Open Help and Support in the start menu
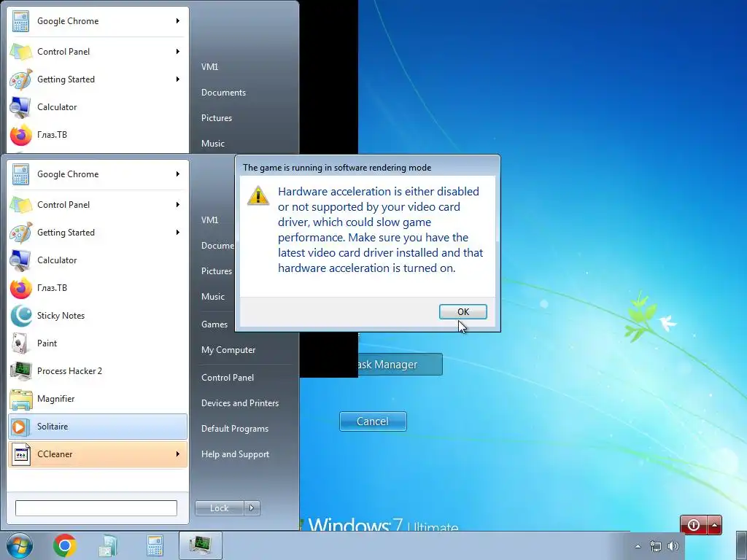This screenshot has width=747, height=560. 235,454
